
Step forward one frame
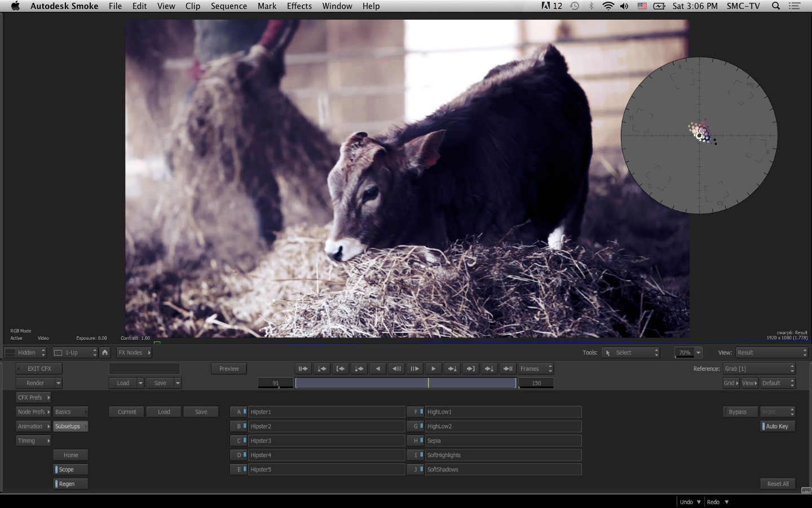pos(414,369)
